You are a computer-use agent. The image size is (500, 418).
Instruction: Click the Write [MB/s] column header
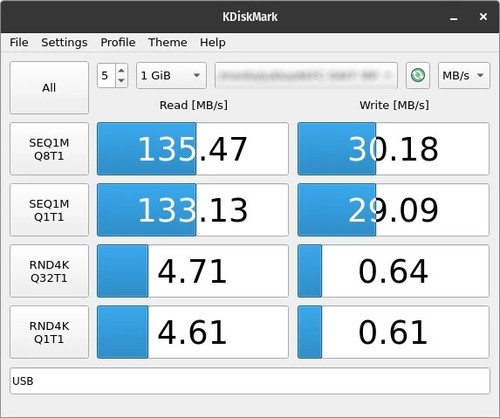pos(394,105)
